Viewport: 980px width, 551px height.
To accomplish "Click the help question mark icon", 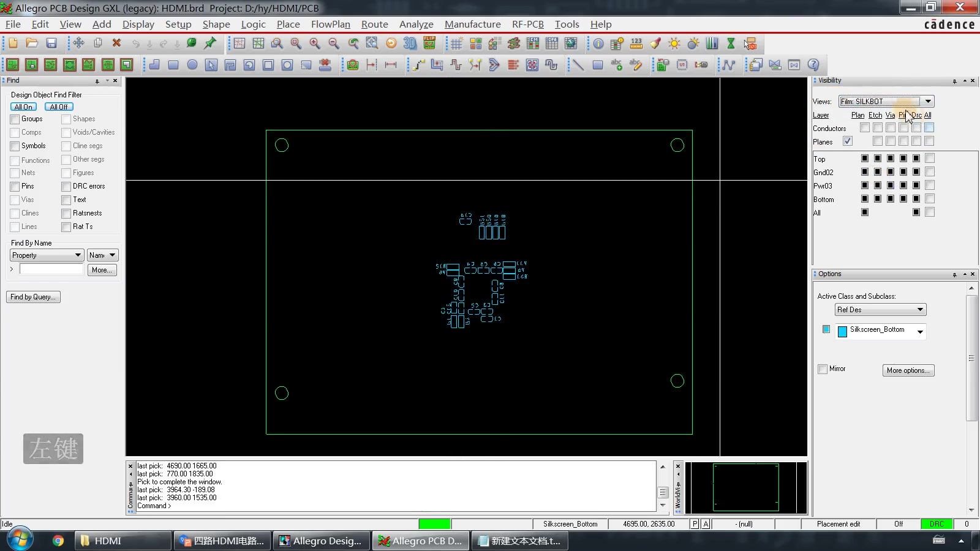I will click(x=813, y=65).
